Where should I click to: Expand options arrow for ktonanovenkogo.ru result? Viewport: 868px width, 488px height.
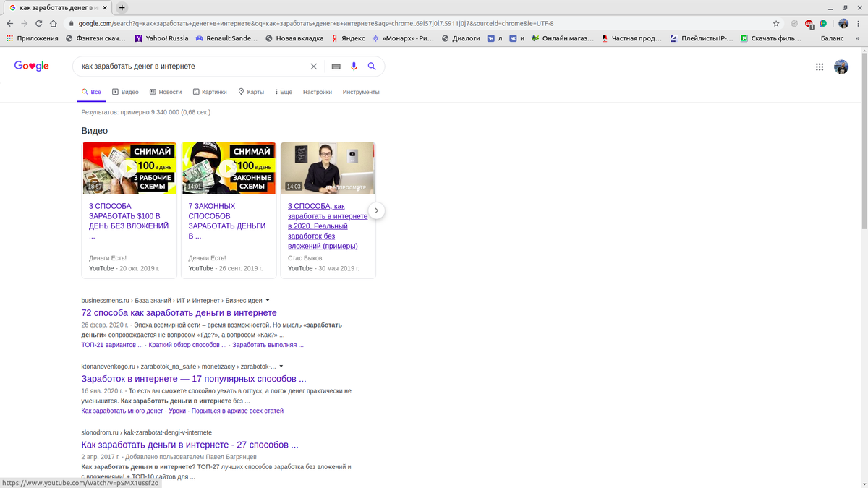(281, 366)
